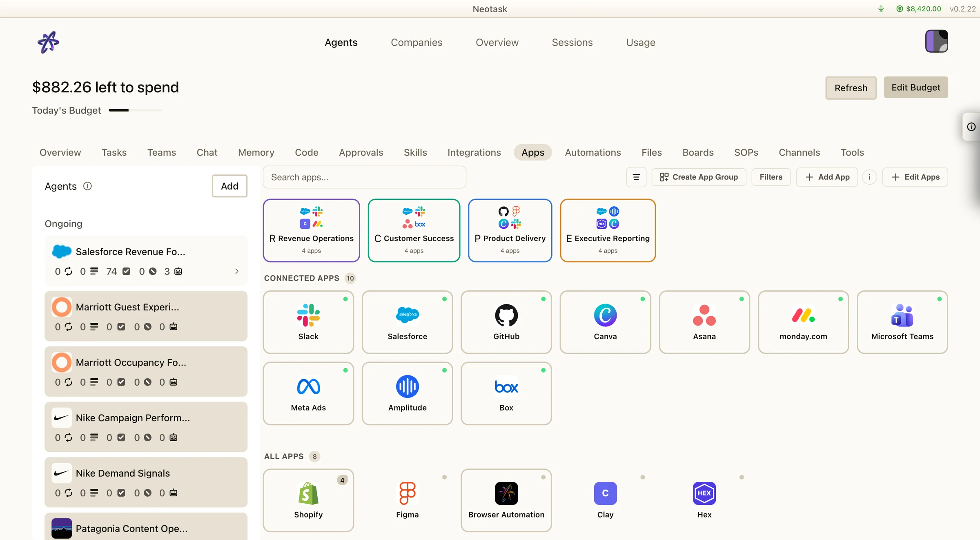The image size is (980, 540).
Task: Click the info icon beside Agents heading
Action: click(87, 186)
